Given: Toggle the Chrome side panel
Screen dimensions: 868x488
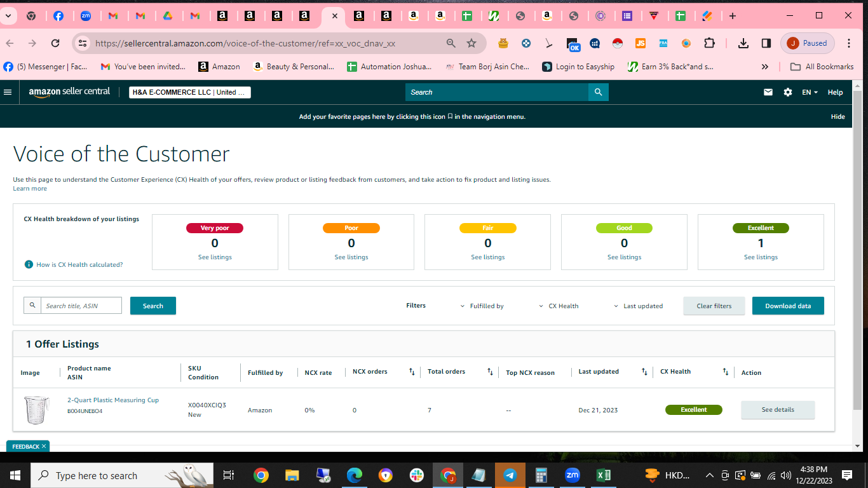Looking at the screenshot, I should pos(766,43).
